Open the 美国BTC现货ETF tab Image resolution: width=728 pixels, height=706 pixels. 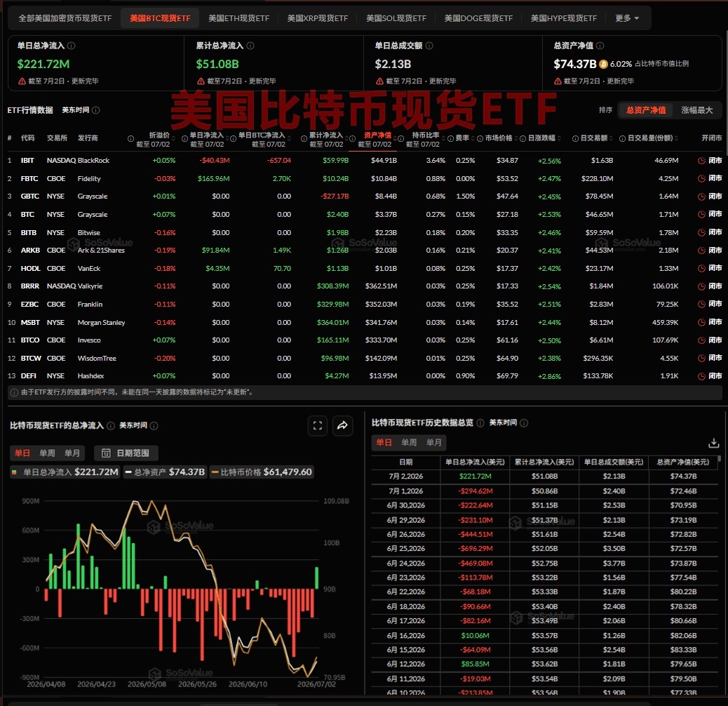160,18
